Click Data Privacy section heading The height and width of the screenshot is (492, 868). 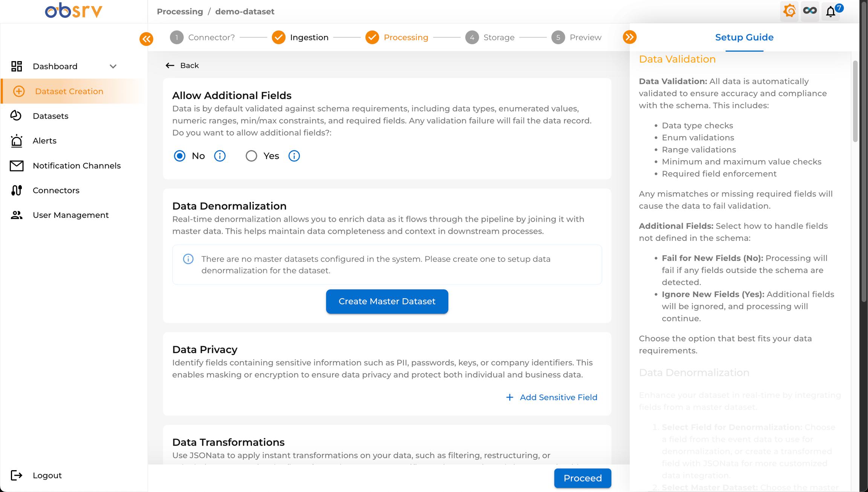pyautogui.click(x=205, y=349)
